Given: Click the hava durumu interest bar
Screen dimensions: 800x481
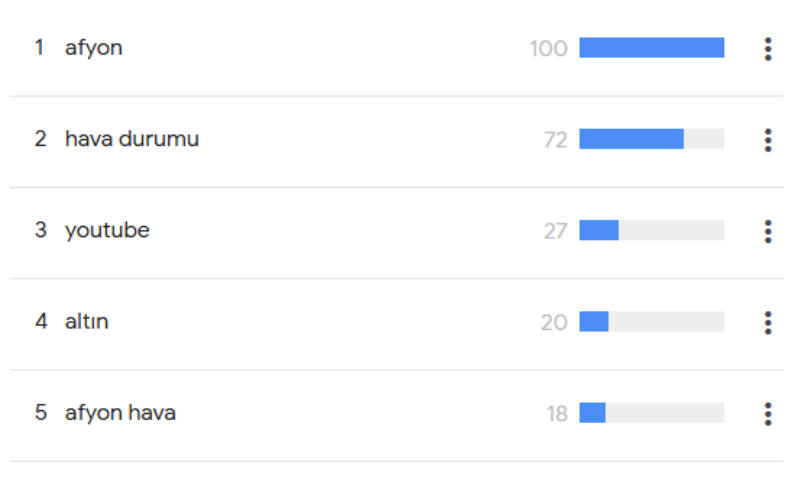Looking at the screenshot, I should [x=651, y=139].
